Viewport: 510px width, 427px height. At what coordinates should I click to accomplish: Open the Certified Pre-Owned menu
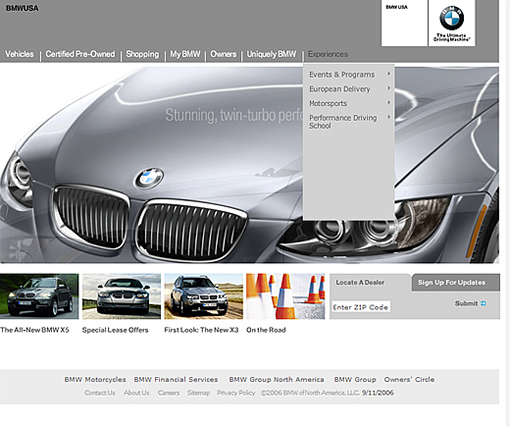(x=80, y=54)
